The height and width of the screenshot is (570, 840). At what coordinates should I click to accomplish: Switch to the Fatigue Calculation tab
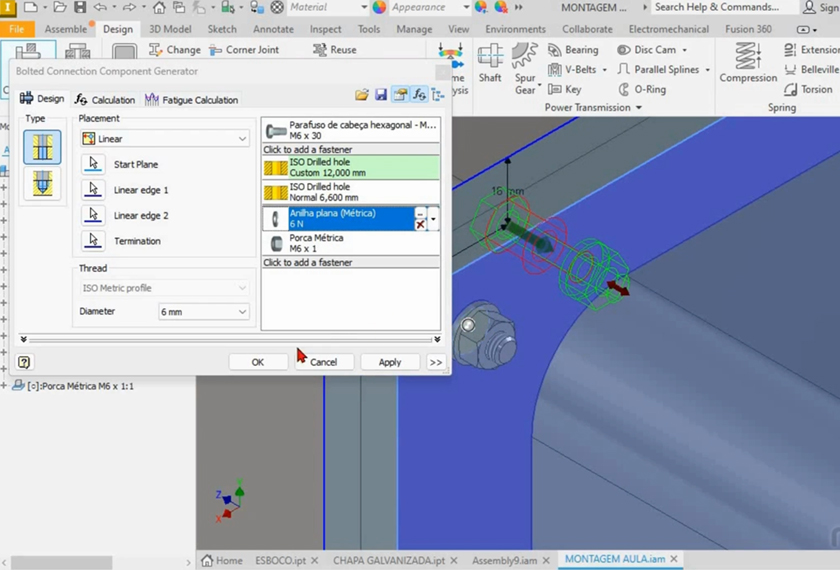(192, 100)
